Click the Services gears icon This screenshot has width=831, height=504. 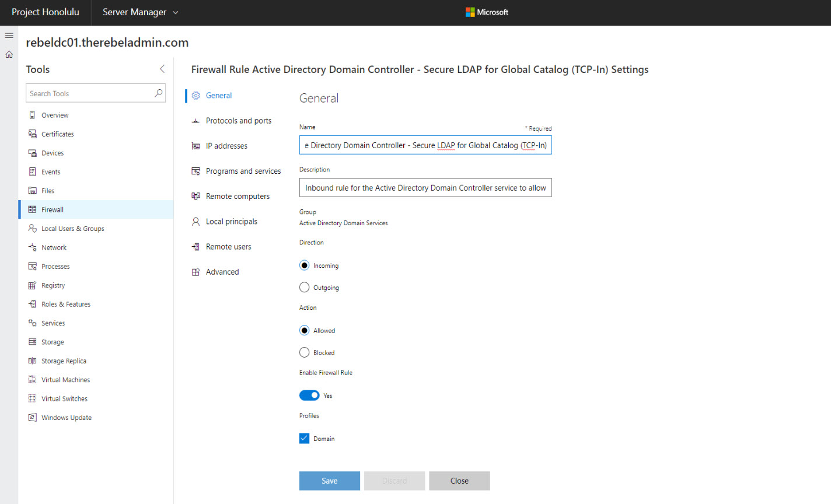coord(32,323)
